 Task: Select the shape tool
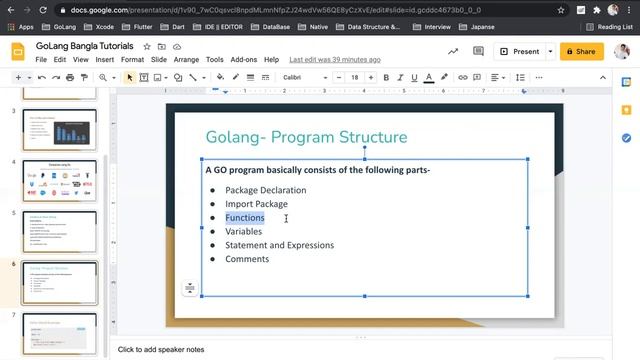coord(178,78)
